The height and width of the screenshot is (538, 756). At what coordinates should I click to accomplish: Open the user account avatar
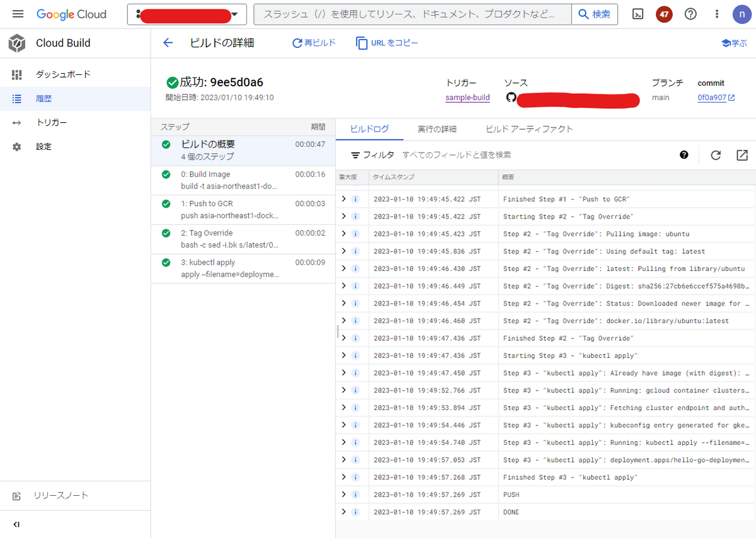pos(742,14)
